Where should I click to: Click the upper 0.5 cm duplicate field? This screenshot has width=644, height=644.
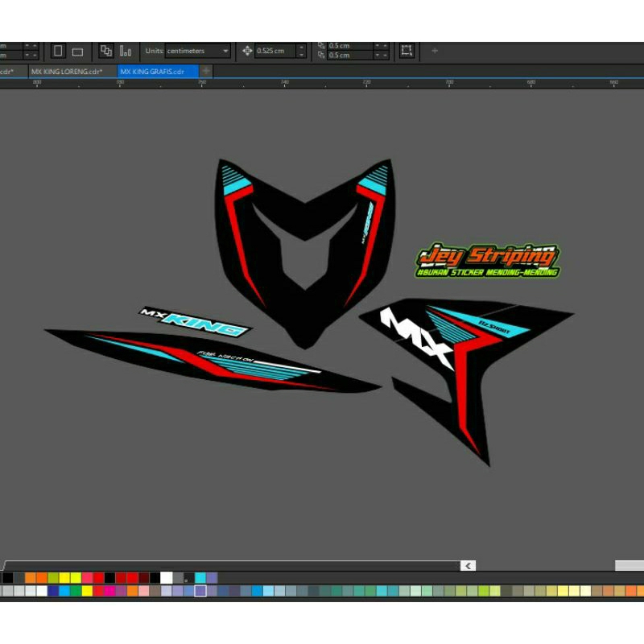350,46
